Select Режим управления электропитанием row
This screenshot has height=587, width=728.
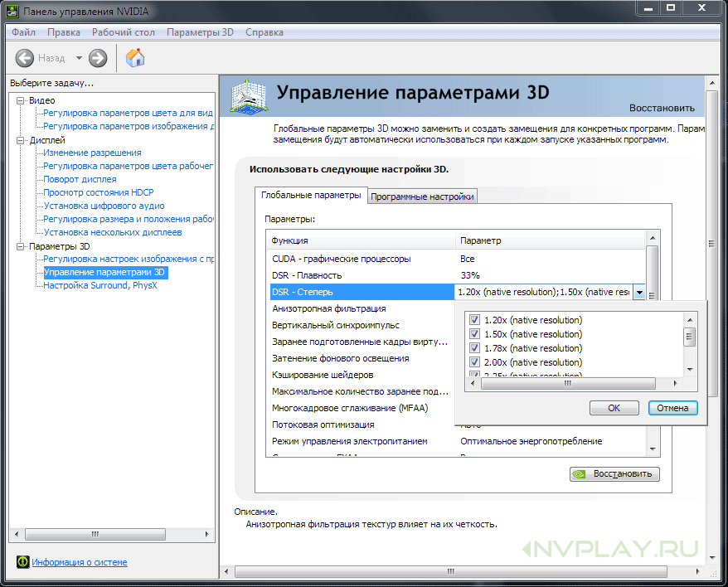[x=458, y=441]
